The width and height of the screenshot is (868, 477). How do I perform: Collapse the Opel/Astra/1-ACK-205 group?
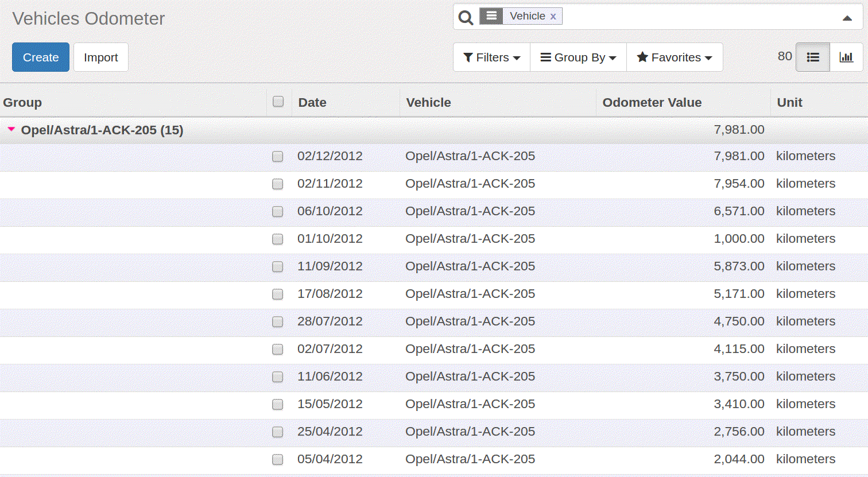pos(11,130)
